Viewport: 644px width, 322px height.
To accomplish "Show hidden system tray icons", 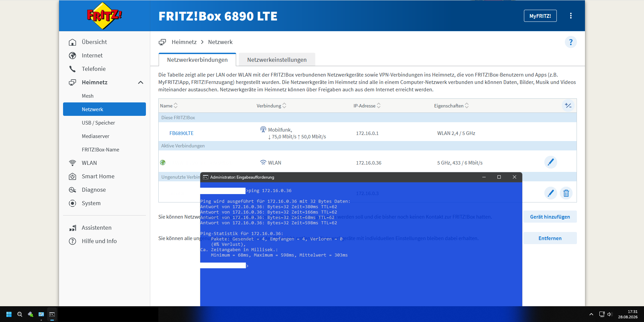I will (591, 314).
